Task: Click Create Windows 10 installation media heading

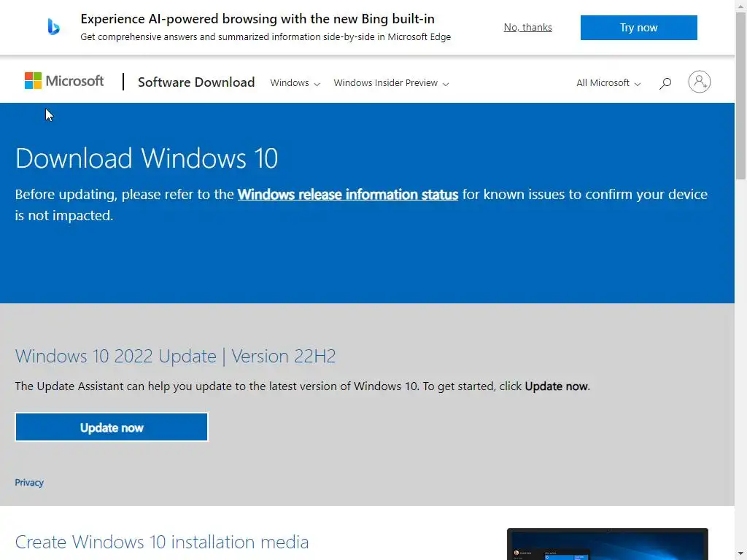Action: [x=162, y=542]
